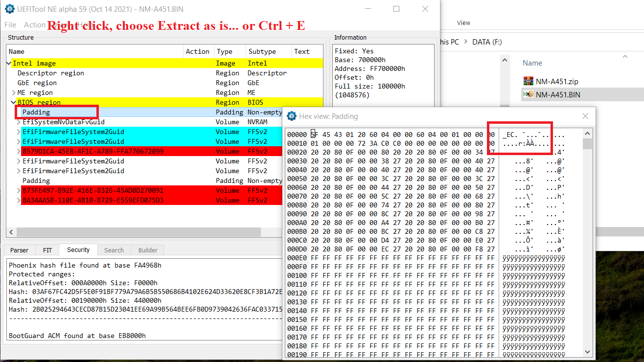644x362 pixels.
Task: Select the Security tab
Action: click(78, 249)
